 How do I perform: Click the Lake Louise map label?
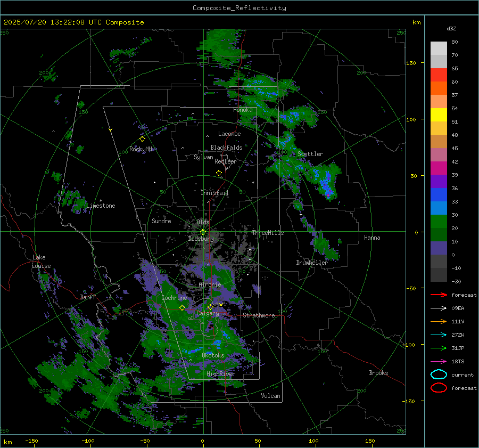[41, 262]
